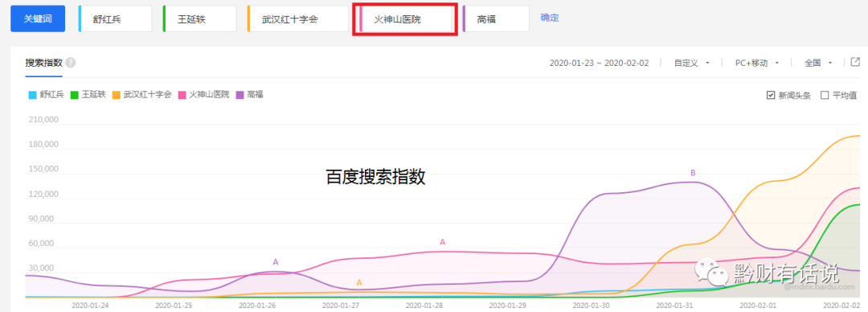Viewport: 868px width, 312px height.
Task: Uncheck the 新闻头条 checkbox
Action: click(771, 95)
